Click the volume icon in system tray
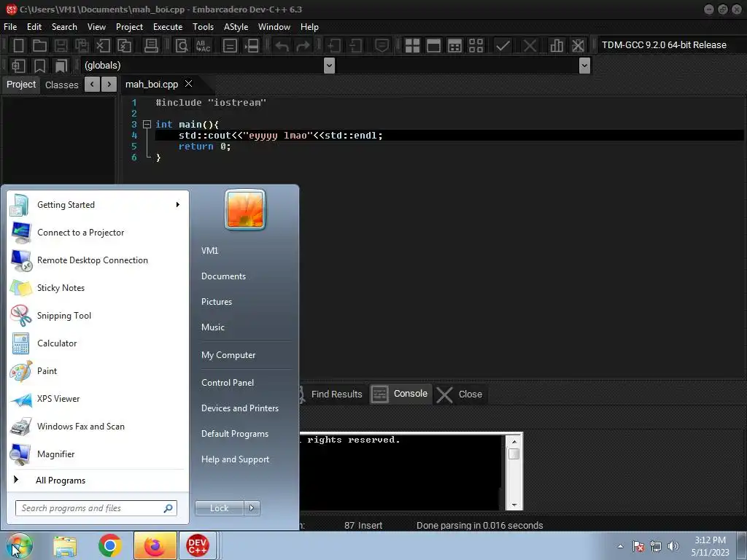This screenshot has height=560, width=747. [673, 546]
